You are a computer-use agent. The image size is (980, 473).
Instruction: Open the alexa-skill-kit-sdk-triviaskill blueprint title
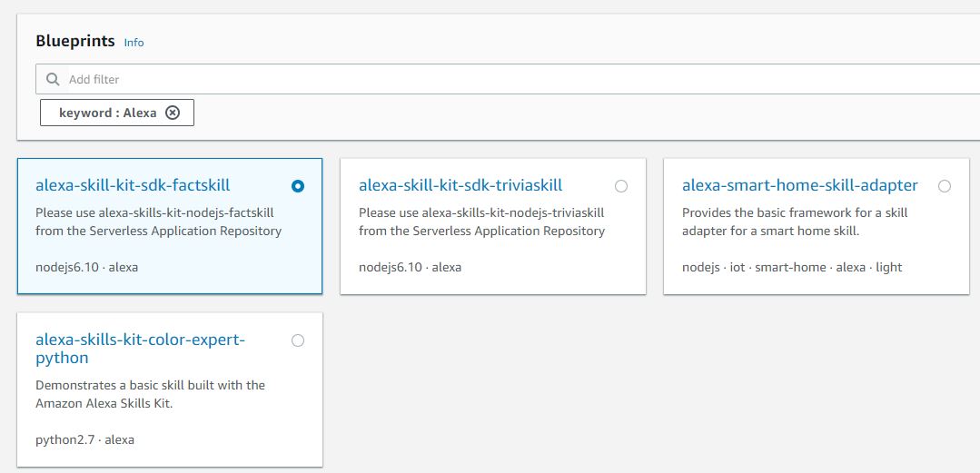coord(460,185)
